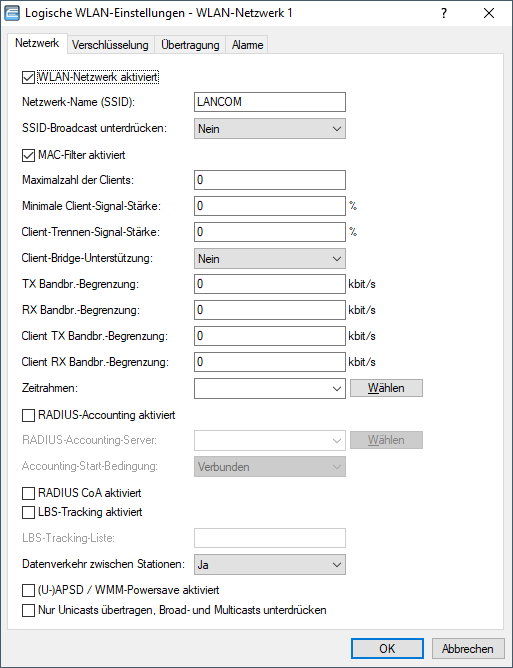Click 'LBS-Tracking-Liste:' label
Viewport: 513px width, 668px height.
point(69,538)
